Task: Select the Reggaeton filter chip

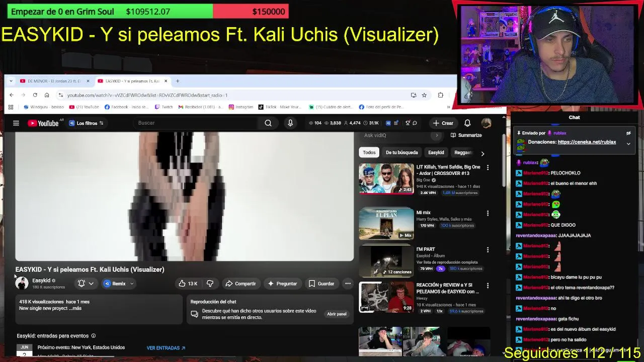Action: click(463, 152)
